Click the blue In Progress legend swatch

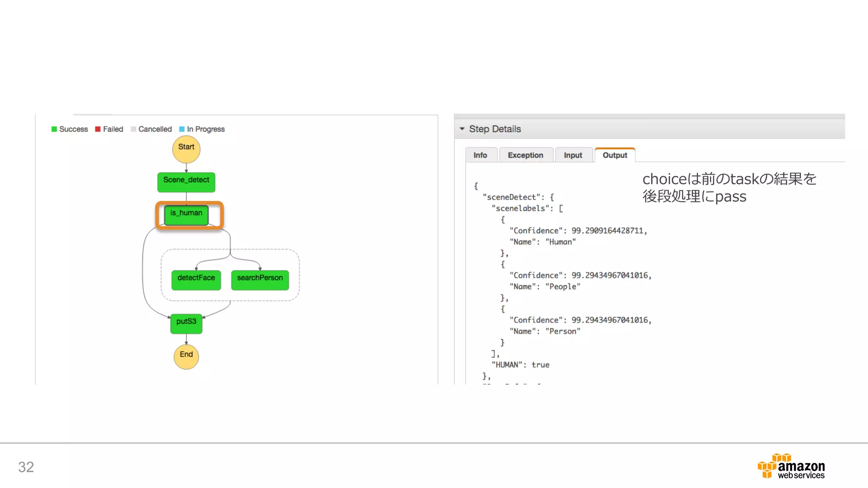click(182, 129)
